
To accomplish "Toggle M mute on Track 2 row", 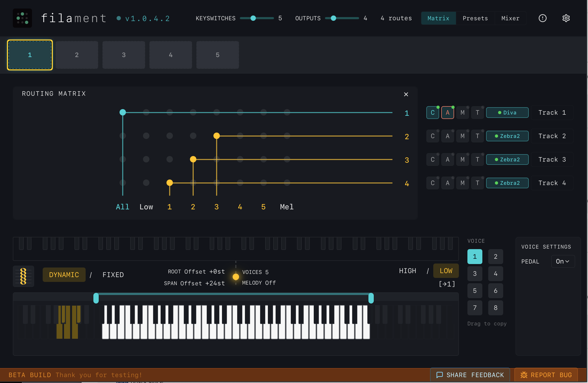I will tap(462, 136).
